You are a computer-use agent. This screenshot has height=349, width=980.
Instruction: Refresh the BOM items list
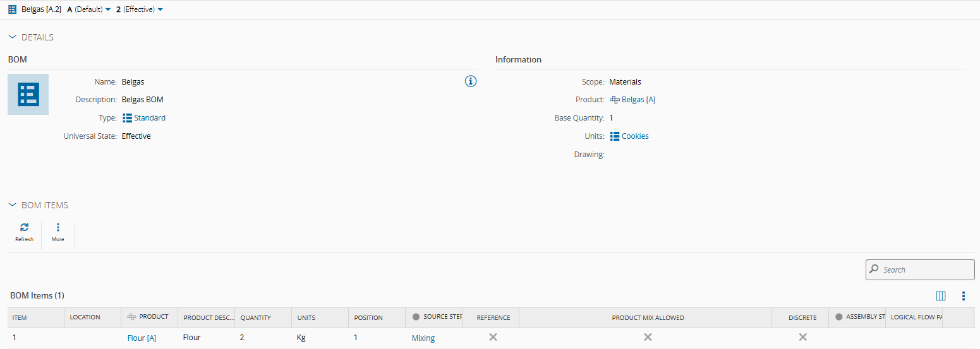coord(24,232)
